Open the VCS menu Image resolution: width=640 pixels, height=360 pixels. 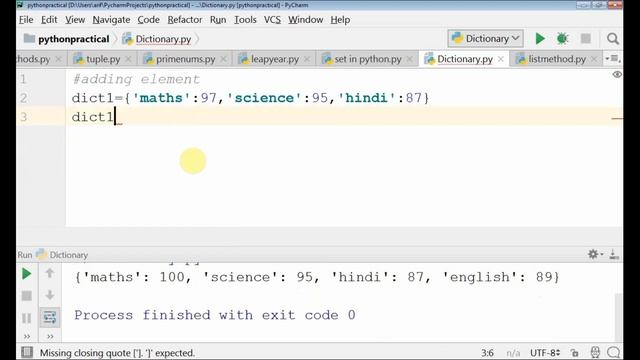click(272, 20)
